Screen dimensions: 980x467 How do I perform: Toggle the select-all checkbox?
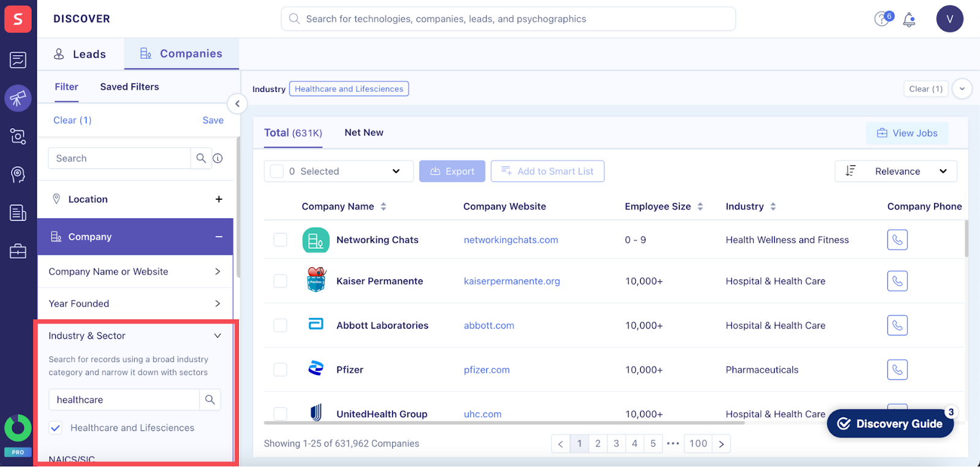tap(277, 171)
